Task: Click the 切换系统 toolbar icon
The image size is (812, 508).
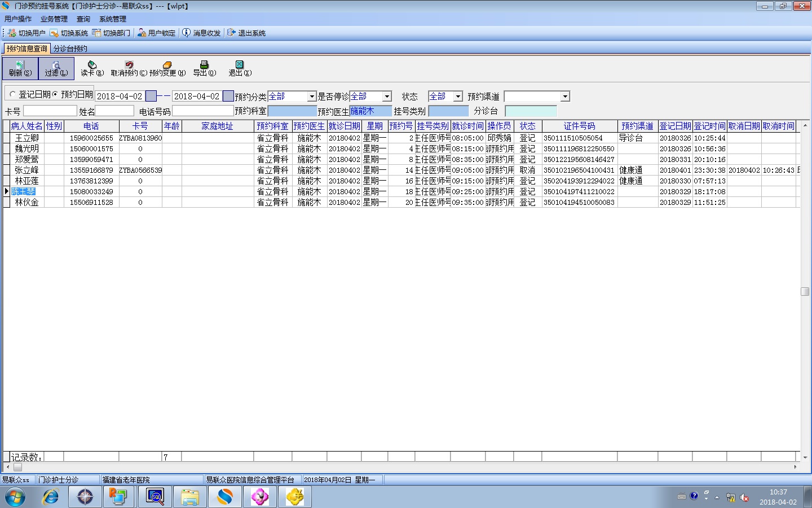Action: point(69,33)
